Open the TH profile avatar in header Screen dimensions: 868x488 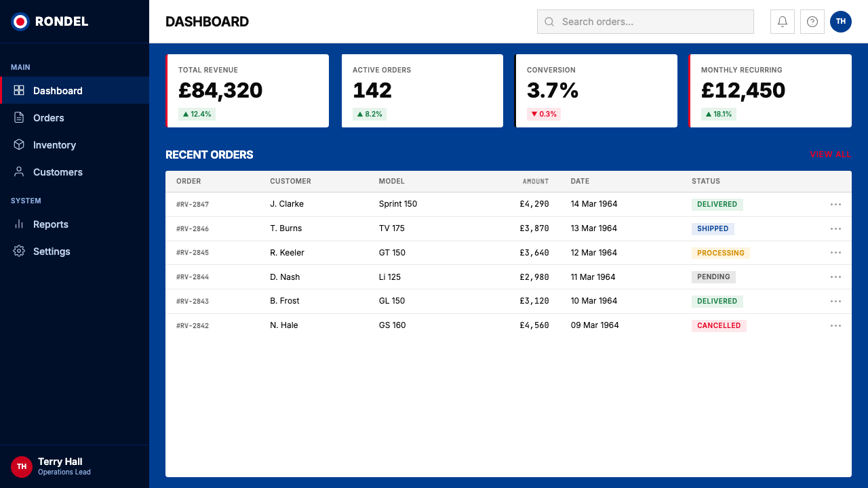(841, 22)
